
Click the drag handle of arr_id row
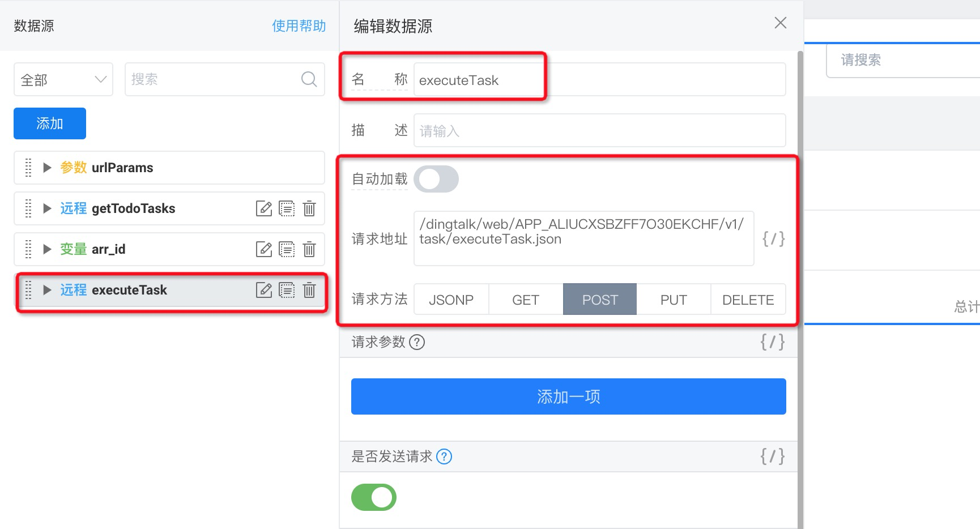coord(28,249)
